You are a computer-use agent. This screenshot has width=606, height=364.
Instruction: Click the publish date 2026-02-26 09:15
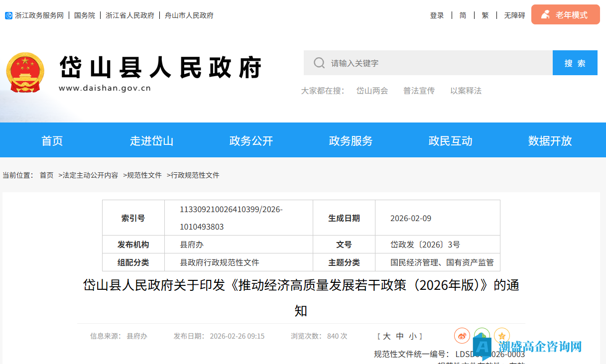click(237, 336)
